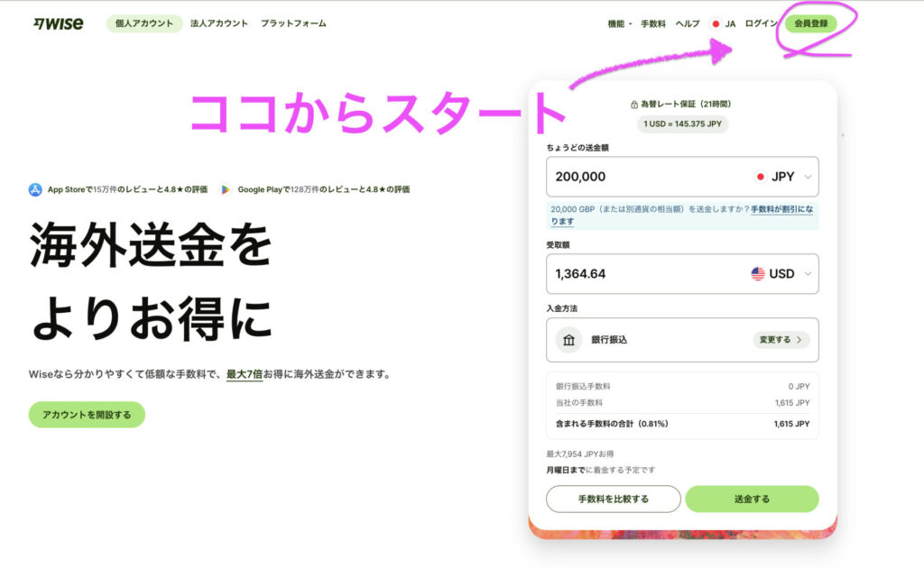Click the 銀行振込 payment method label

[x=609, y=340]
